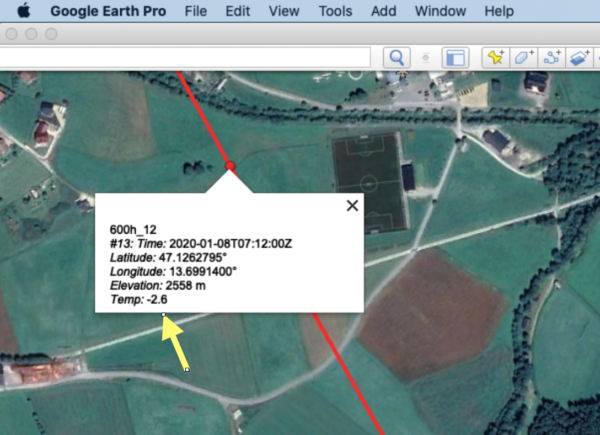Open the Apple menu
The width and height of the screenshot is (600, 435).
pos(24,10)
